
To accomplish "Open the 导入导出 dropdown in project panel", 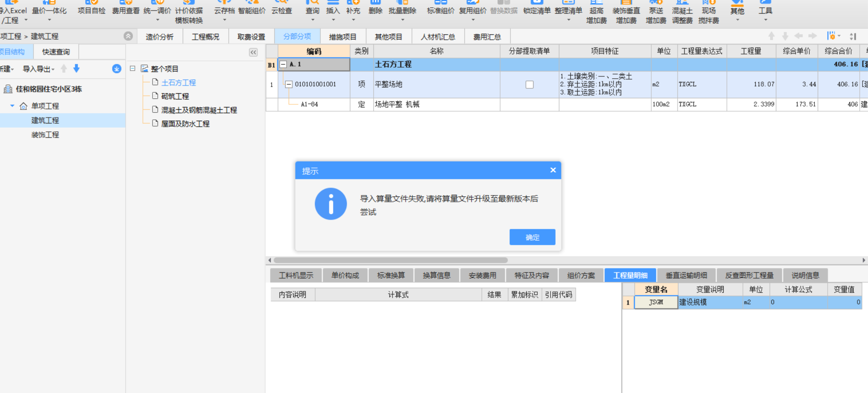I will coord(39,69).
